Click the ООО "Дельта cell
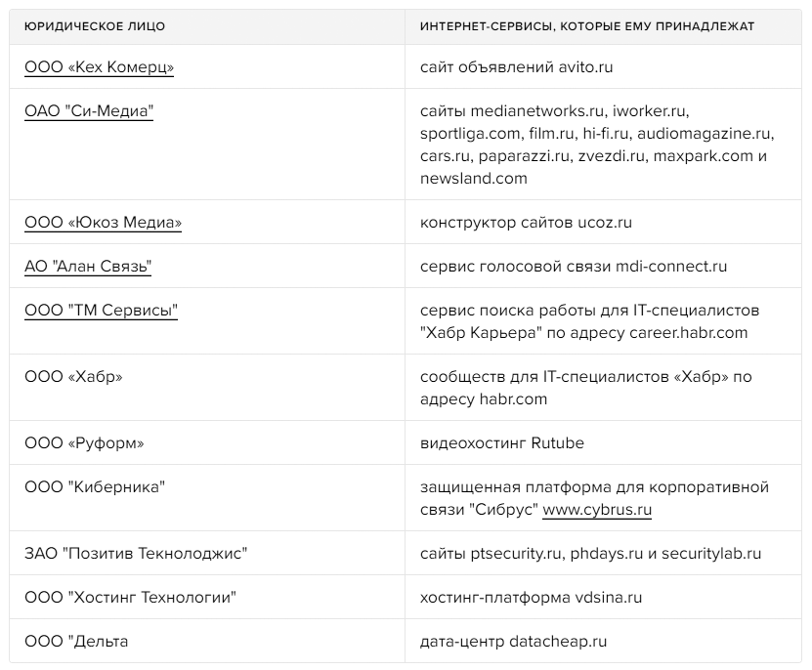This screenshot has height=670, width=812. pyautogui.click(x=76, y=642)
